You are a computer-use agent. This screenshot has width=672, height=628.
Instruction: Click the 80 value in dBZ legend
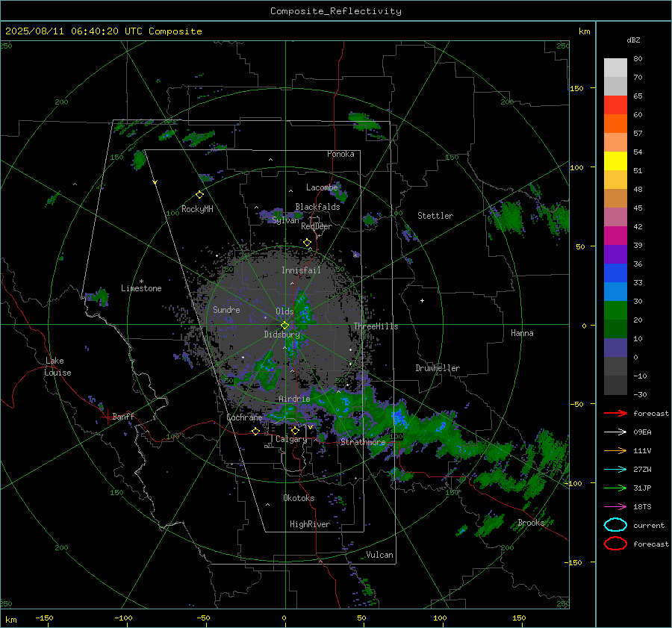tap(638, 59)
